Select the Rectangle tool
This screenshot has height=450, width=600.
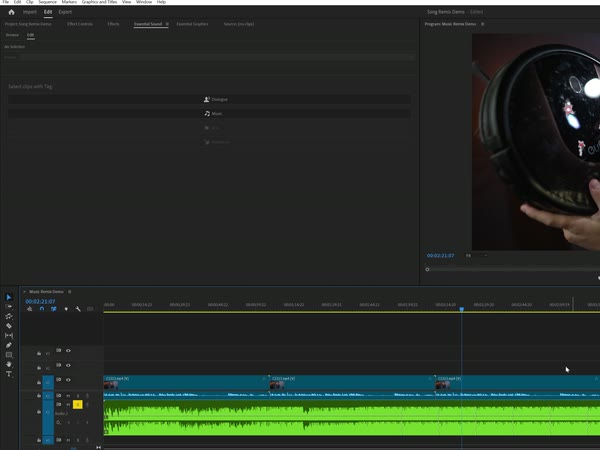[x=9, y=355]
